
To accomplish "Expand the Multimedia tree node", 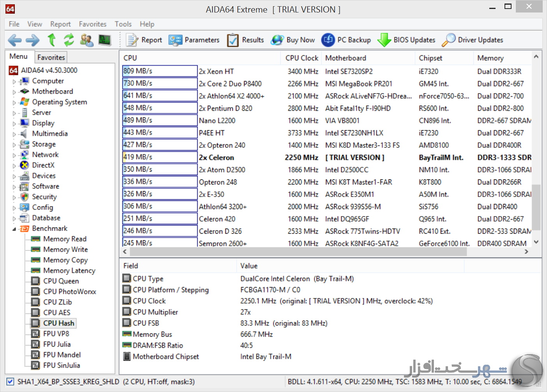I will 14,134.
